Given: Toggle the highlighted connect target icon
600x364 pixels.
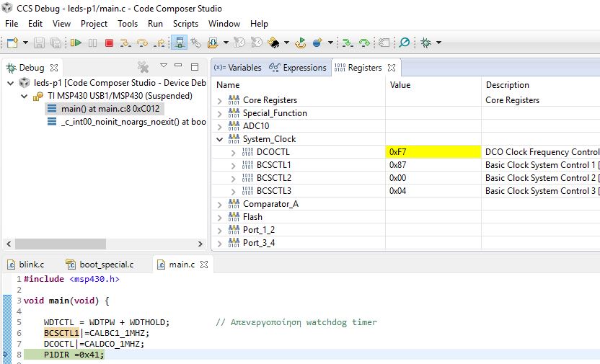Looking at the screenshot, I should (179, 43).
